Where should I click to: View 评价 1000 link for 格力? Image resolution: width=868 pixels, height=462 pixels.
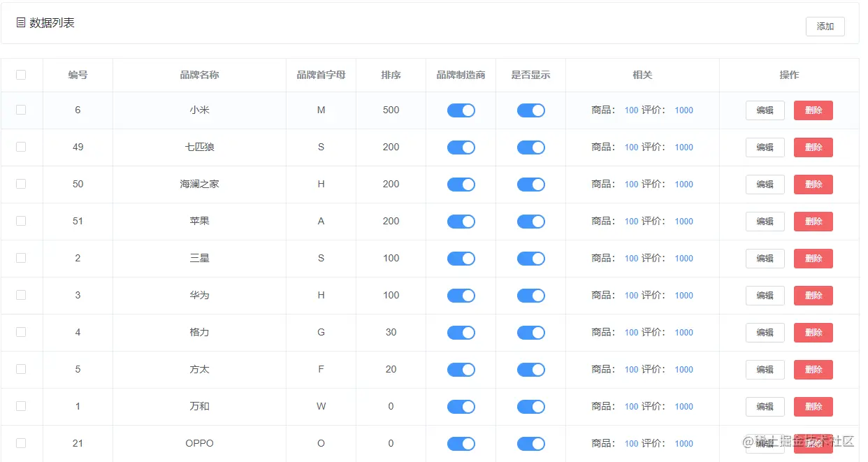[x=683, y=333]
